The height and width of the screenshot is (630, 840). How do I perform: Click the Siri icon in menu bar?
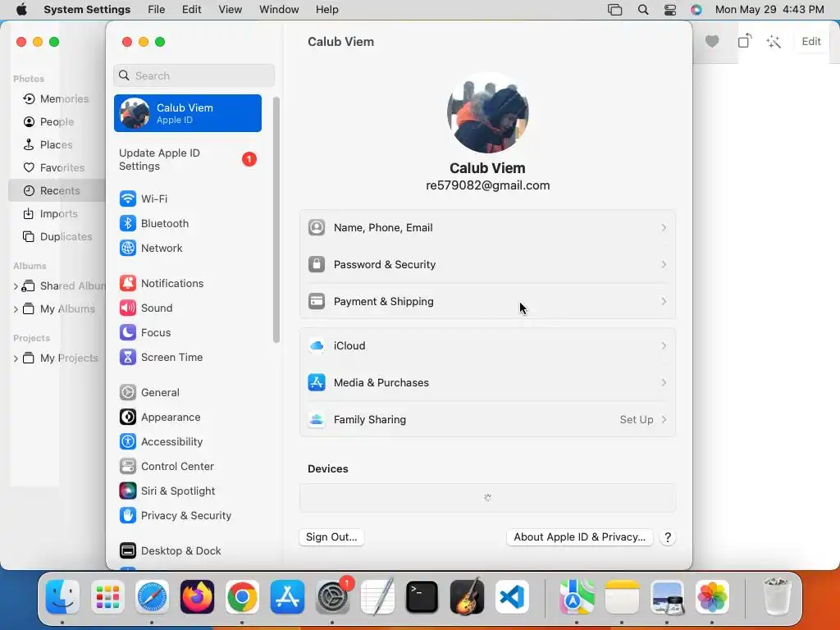click(x=696, y=10)
